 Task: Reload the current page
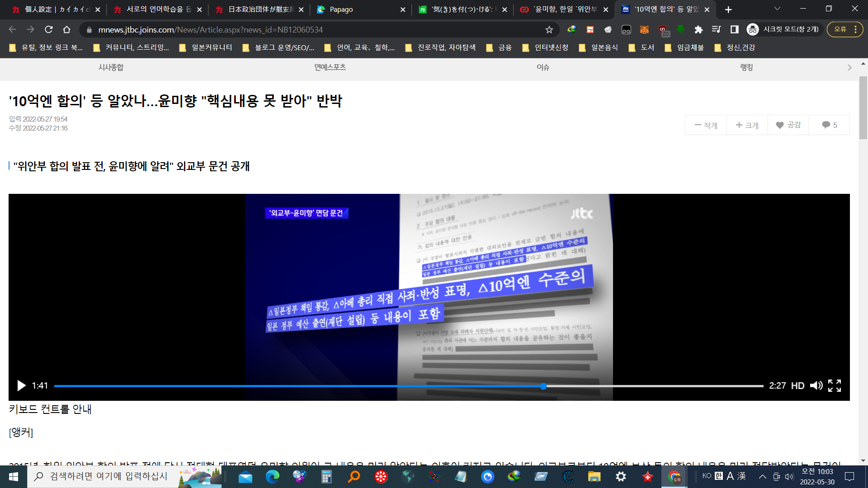49,30
